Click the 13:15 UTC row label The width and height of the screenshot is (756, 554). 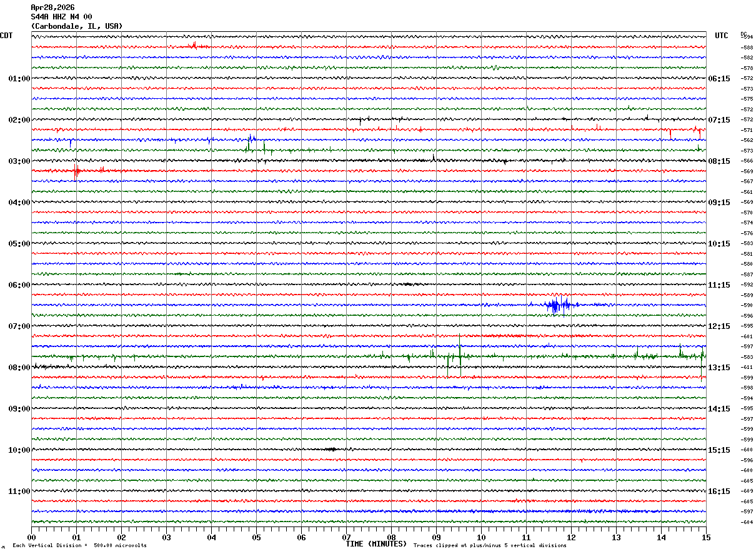coord(719,368)
